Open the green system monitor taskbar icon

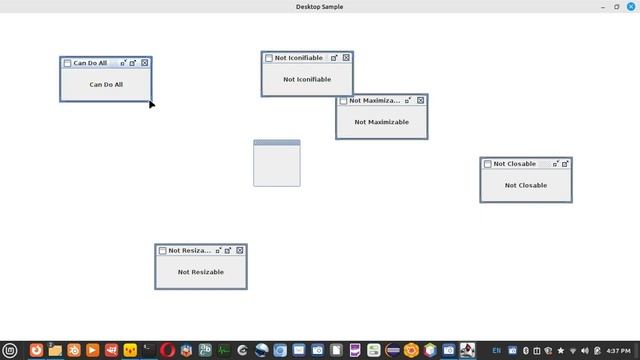pos(224,350)
